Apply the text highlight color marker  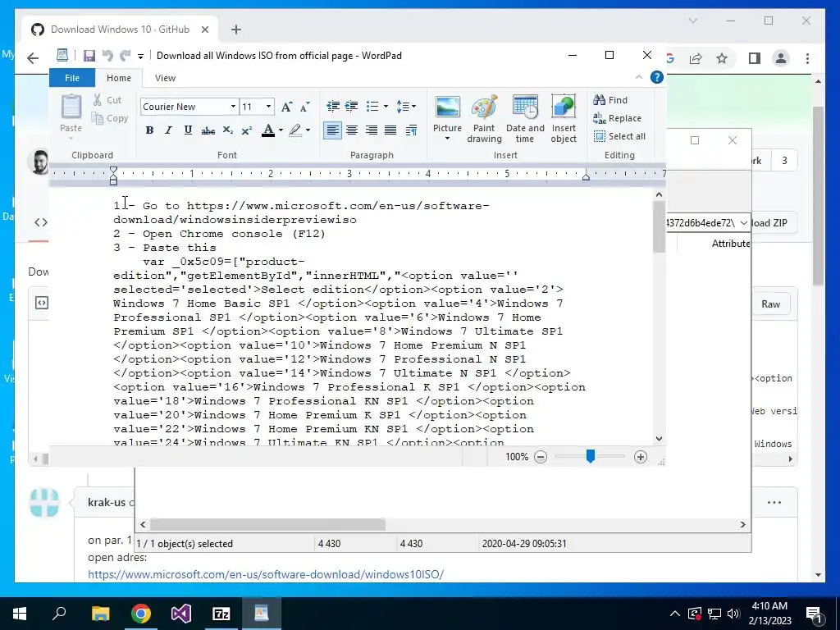click(x=295, y=130)
